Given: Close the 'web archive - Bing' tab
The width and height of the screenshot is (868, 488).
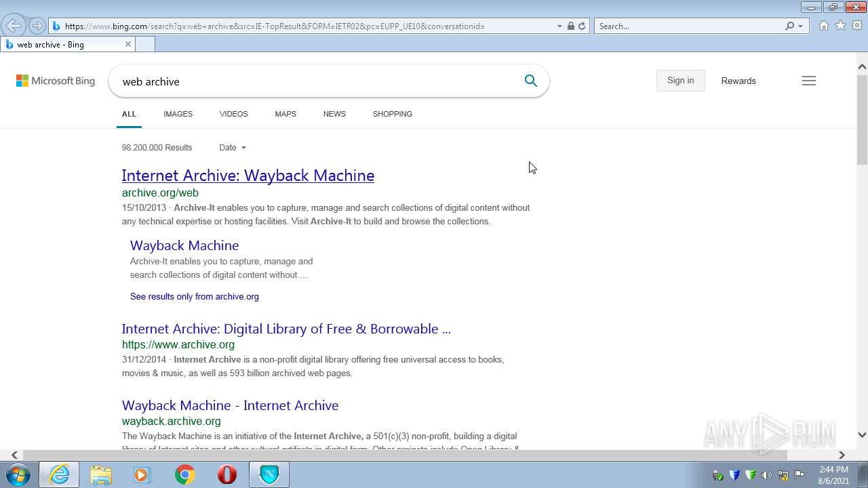Looking at the screenshot, I should [127, 44].
